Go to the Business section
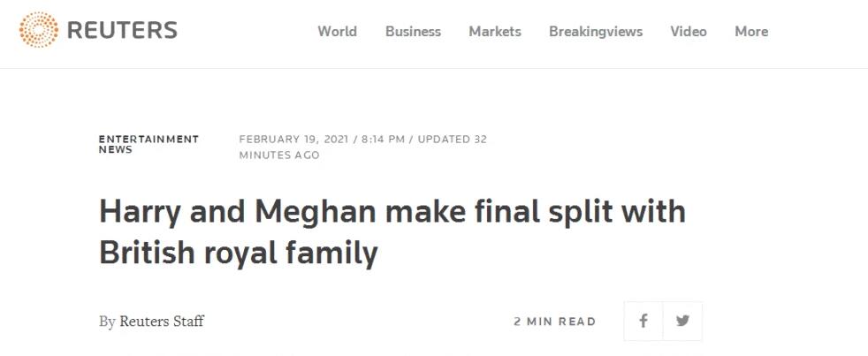Viewport: 868px width, 356px height. pyautogui.click(x=413, y=32)
